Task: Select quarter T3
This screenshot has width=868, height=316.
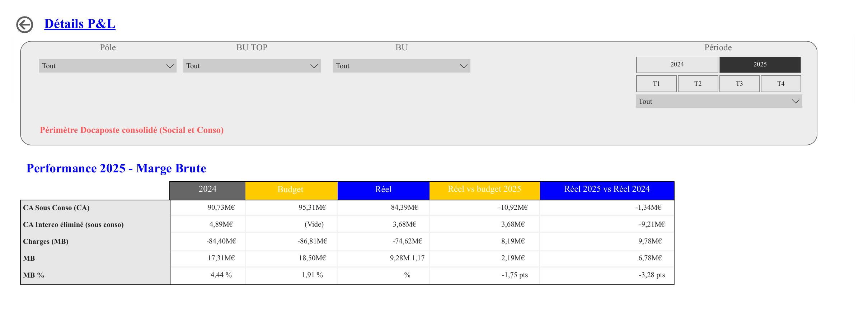Action: tap(740, 84)
